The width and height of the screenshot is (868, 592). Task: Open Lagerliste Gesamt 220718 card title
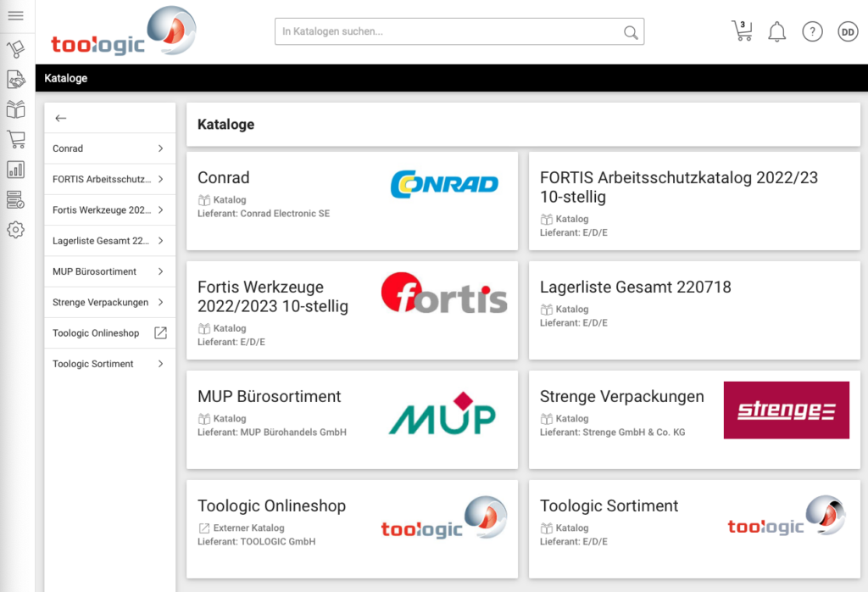(636, 287)
